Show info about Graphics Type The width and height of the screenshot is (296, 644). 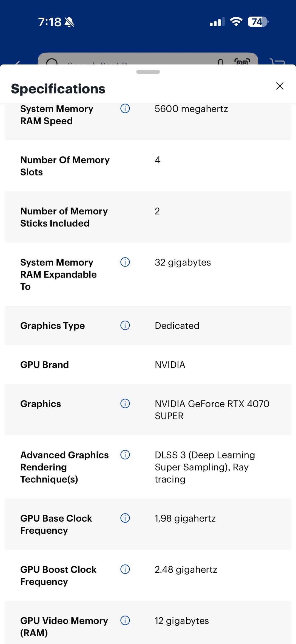[125, 326]
